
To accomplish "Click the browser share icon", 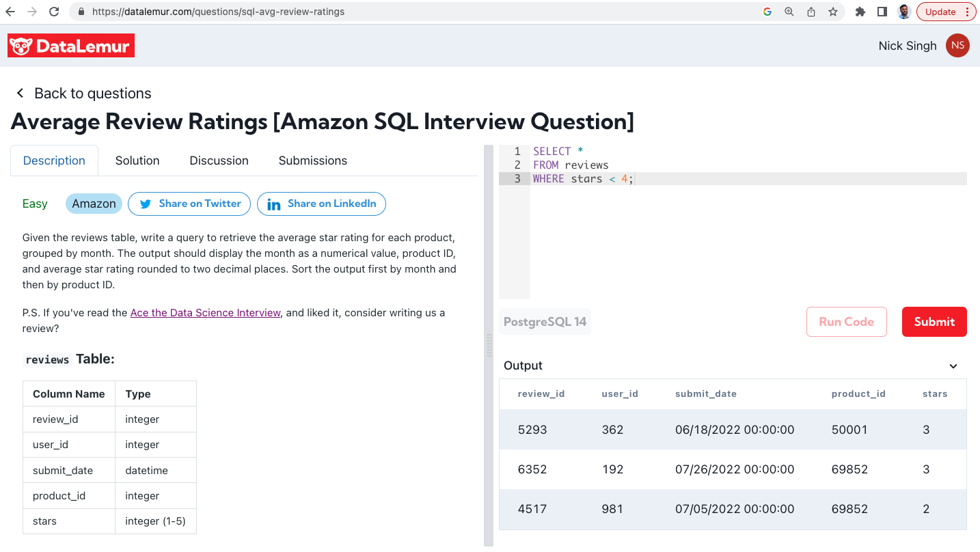I will (x=811, y=12).
